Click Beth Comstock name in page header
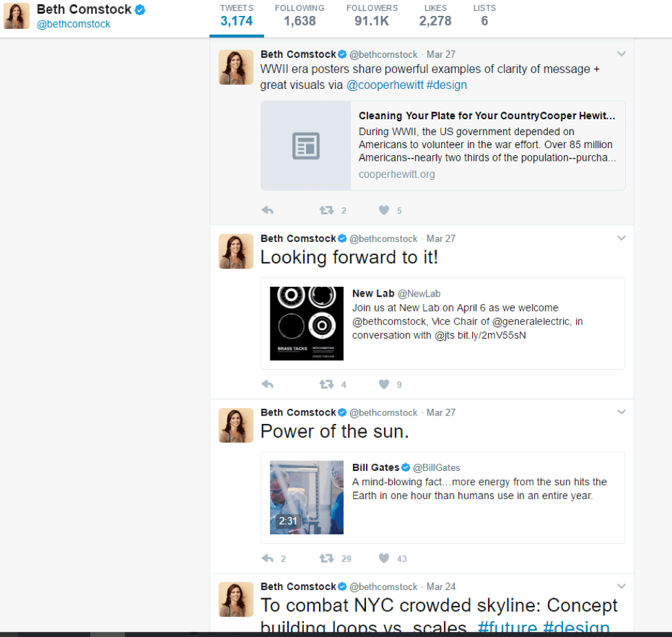 pyautogui.click(x=84, y=10)
